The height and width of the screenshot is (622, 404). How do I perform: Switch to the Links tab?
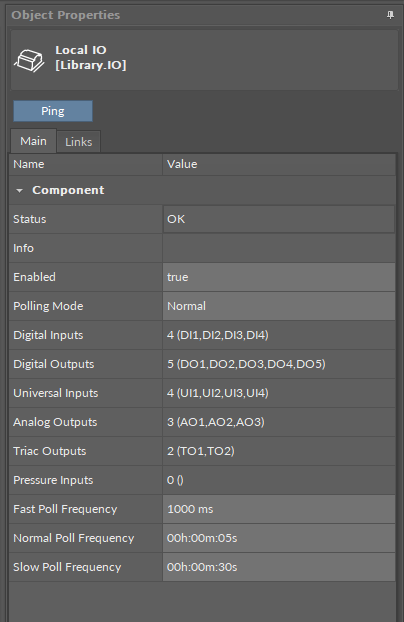click(x=79, y=142)
